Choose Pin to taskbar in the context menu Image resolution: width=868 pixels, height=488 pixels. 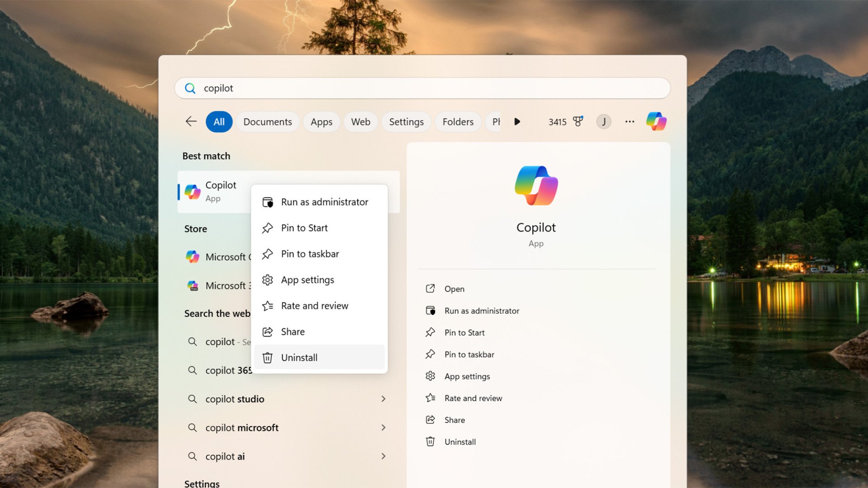click(310, 254)
